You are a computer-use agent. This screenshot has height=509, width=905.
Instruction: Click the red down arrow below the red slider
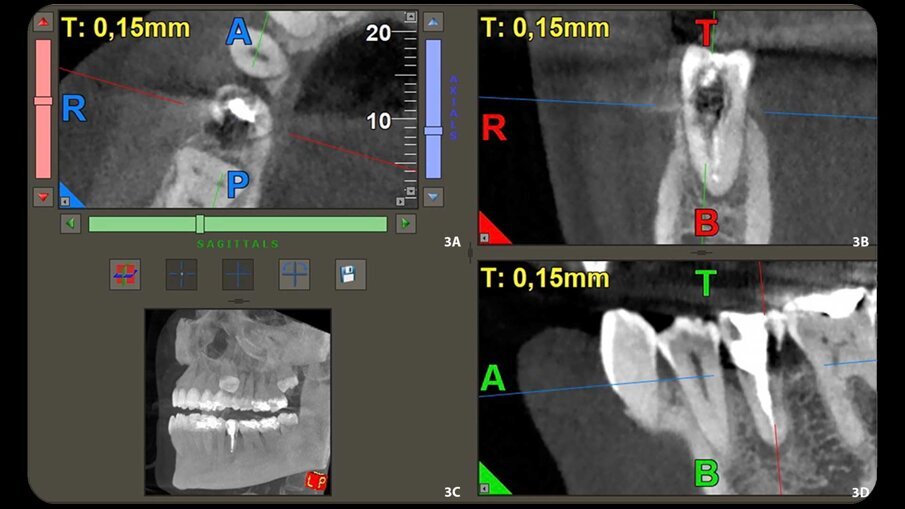pos(43,197)
